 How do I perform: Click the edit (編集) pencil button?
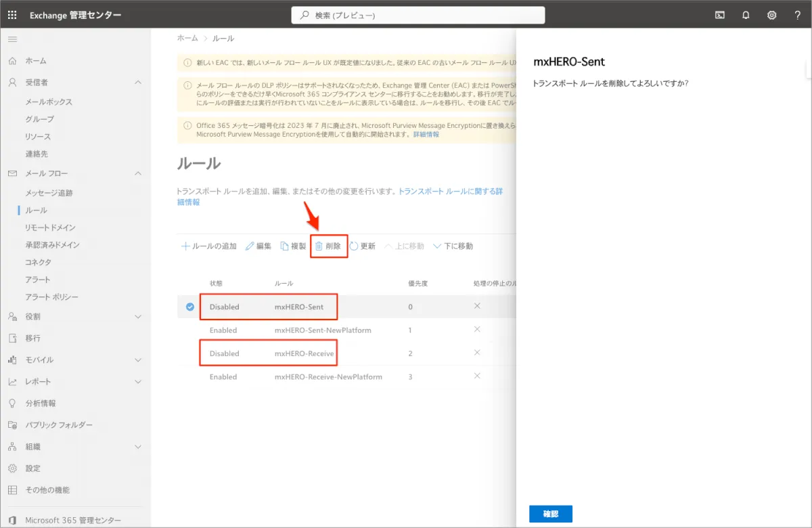(x=258, y=246)
